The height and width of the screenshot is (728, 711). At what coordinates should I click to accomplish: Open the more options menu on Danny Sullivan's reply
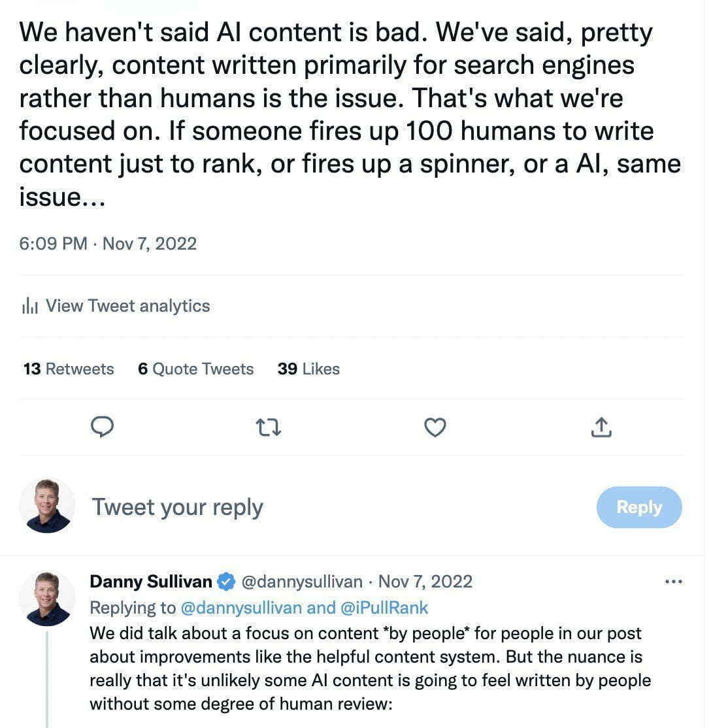[674, 581]
